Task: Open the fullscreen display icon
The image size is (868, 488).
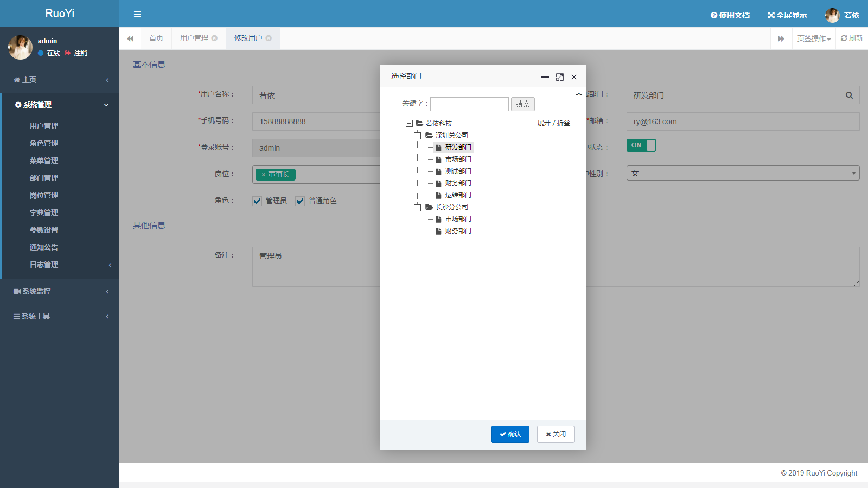Action: click(x=770, y=15)
